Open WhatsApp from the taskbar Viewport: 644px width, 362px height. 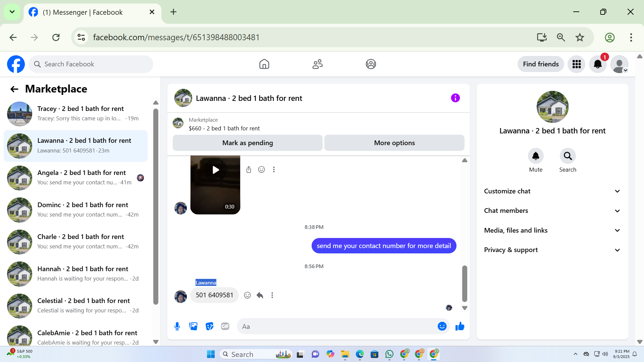click(389, 354)
